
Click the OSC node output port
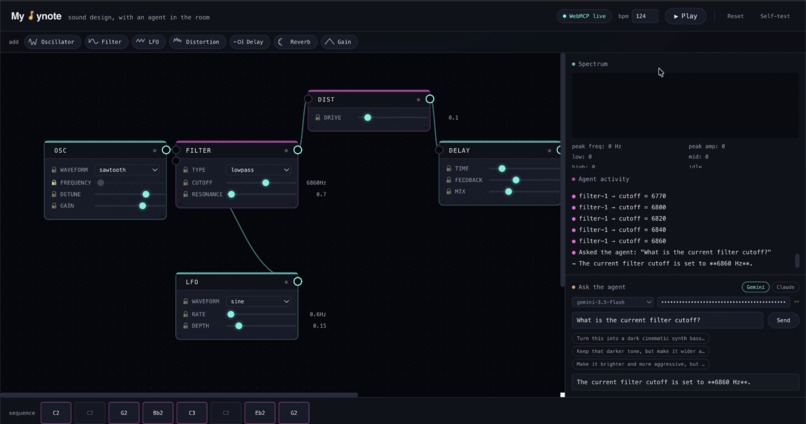click(x=166, y=150)
